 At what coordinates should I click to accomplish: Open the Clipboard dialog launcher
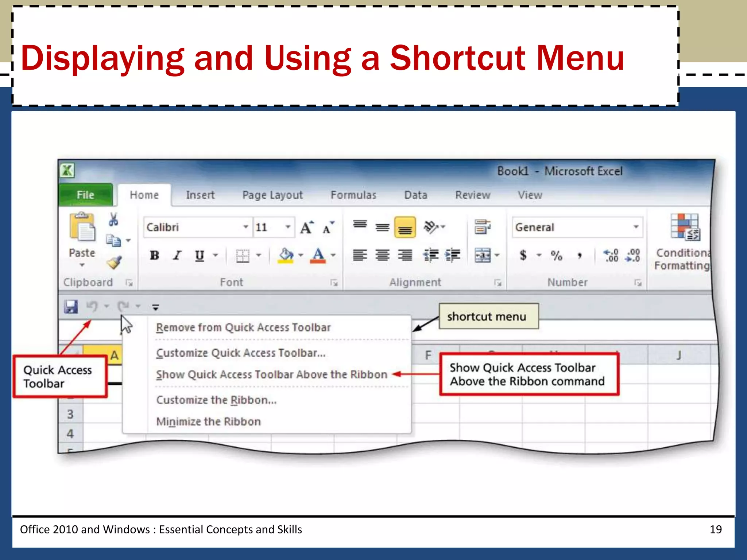(129, 283)
